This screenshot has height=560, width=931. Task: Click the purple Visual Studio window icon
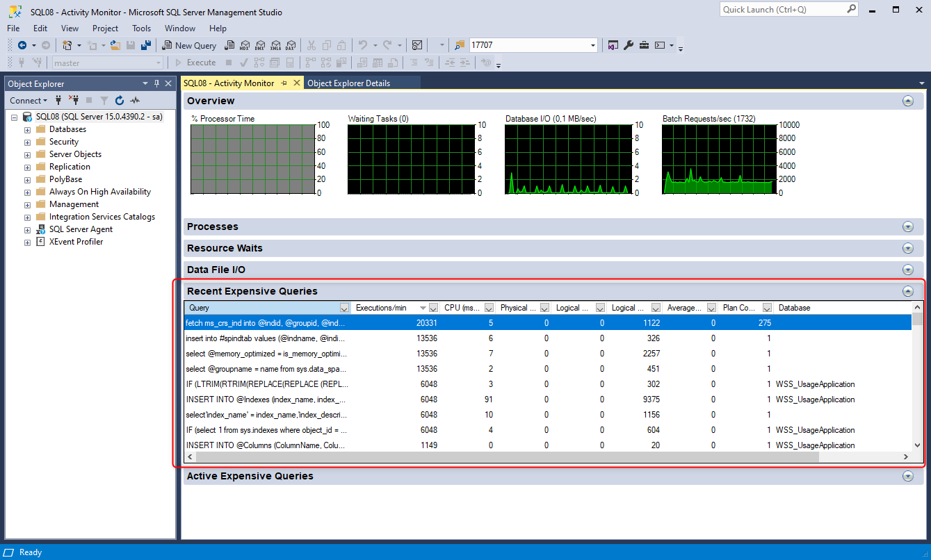613,45
